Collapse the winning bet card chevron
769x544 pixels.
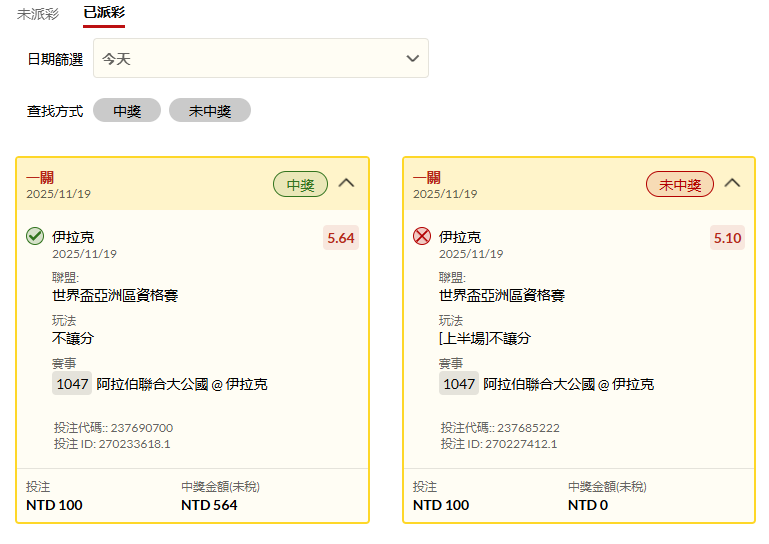click(347, 183)
